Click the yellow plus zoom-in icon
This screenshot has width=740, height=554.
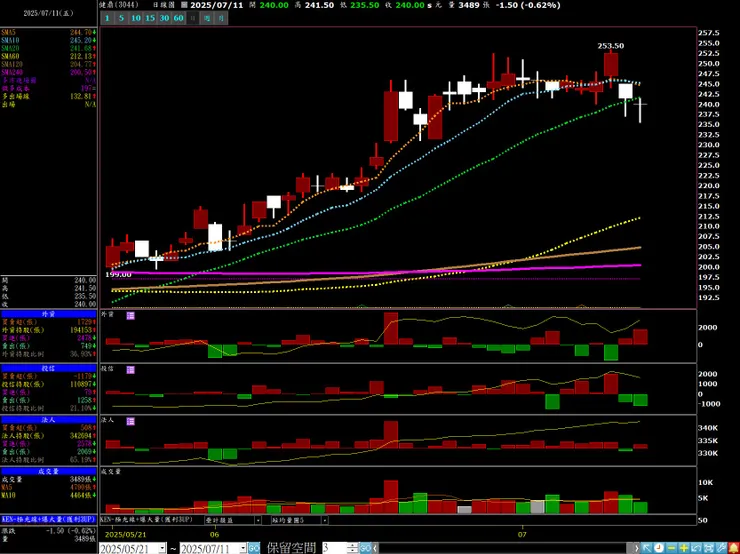(x=684, y=548)
